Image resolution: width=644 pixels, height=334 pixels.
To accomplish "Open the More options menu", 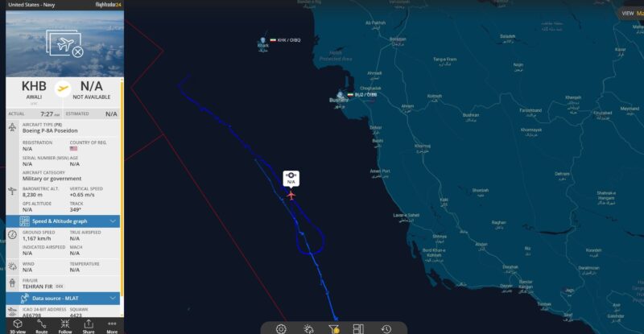I will 112,326.
